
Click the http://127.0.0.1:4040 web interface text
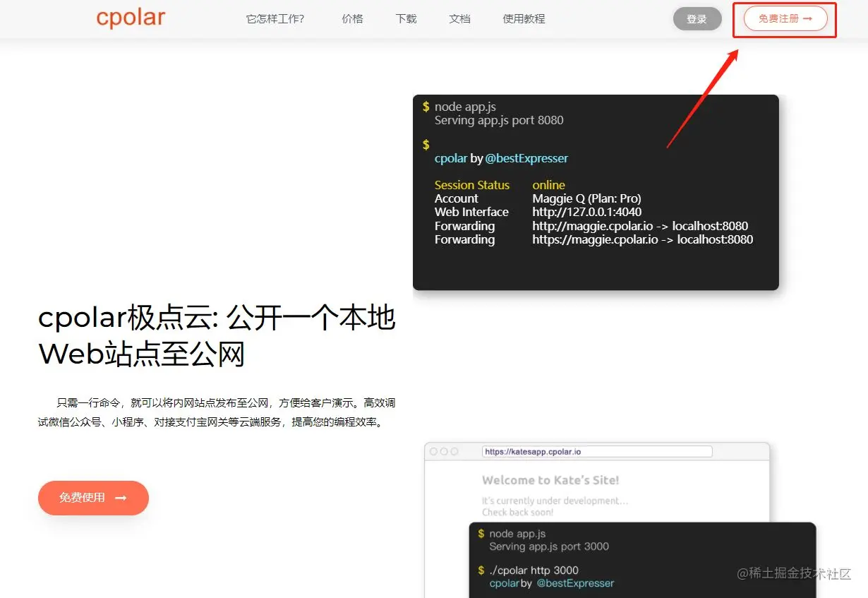click(x=587, y=212)
